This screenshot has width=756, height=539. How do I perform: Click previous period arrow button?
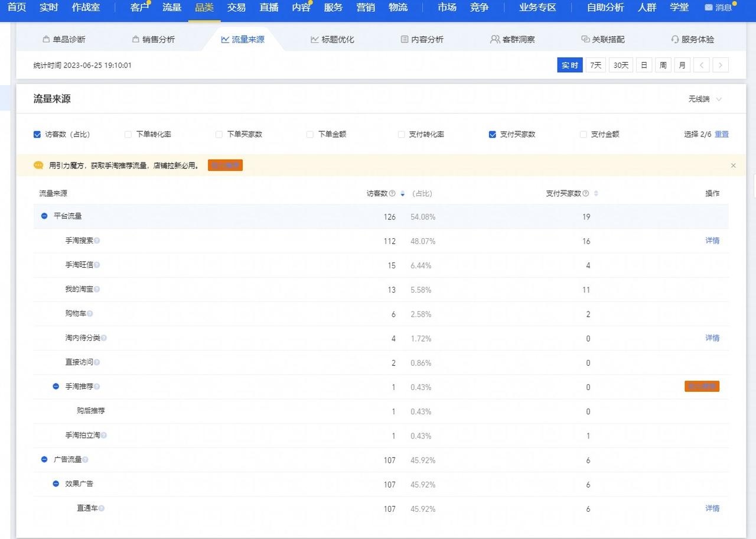tap(701, 65)
